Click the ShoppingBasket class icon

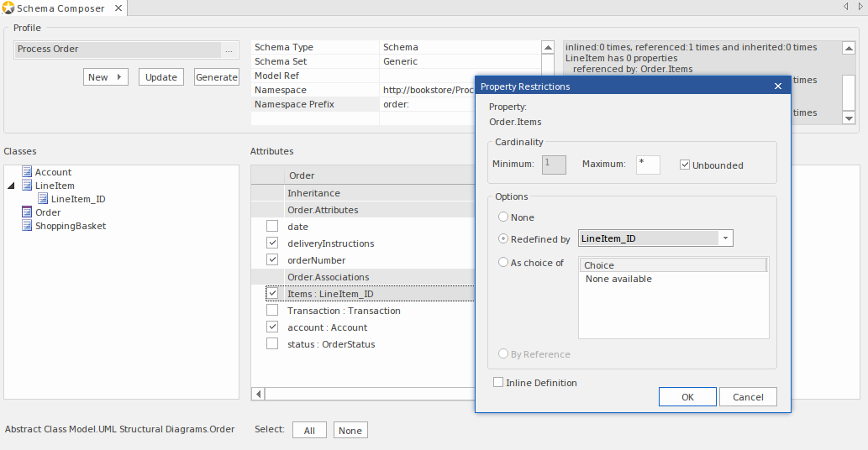pyautogui.click(x=27, y=226)
